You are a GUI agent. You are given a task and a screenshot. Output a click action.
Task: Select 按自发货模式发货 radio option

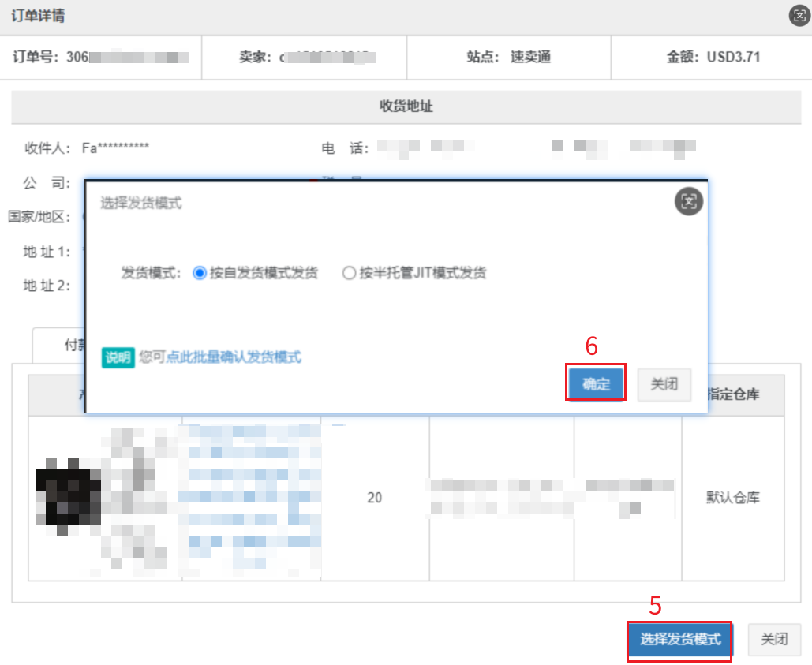pos(199,273)
